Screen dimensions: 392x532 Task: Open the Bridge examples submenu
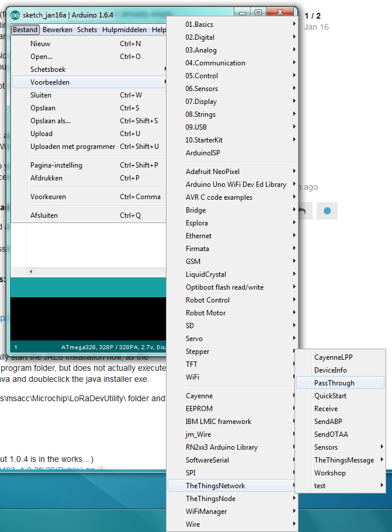pos(233,210)
